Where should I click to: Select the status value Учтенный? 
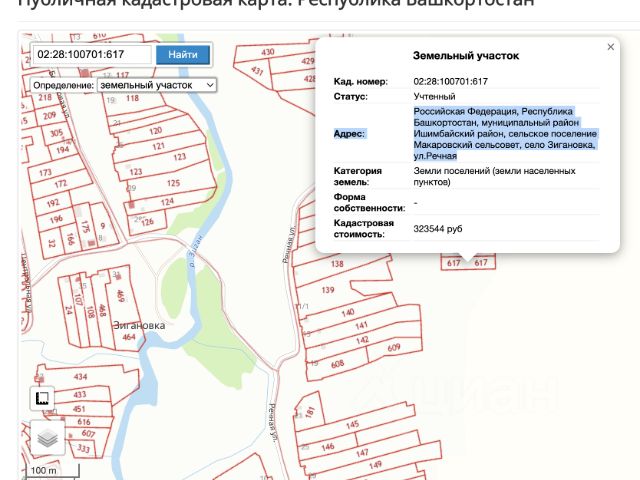[x=434, y=97]
